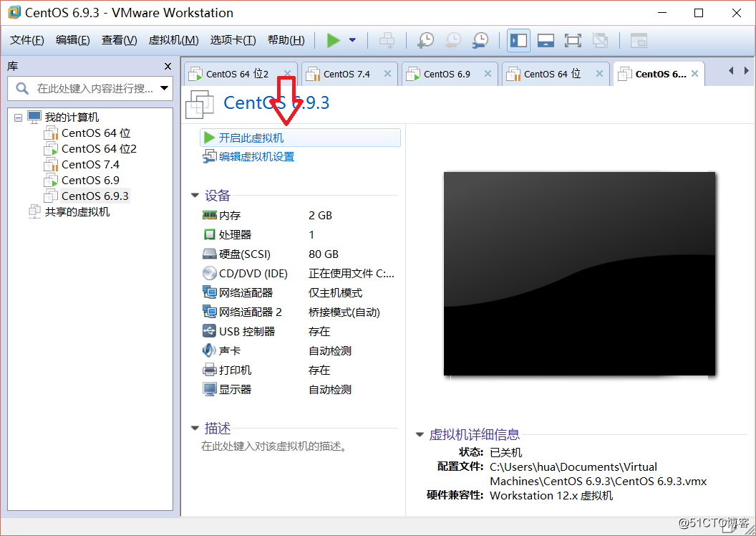The height and width of the screenshot is (536, 756).
Task: Click the 桥接模式(自动) network value
Action: click(x=344, y=312)
